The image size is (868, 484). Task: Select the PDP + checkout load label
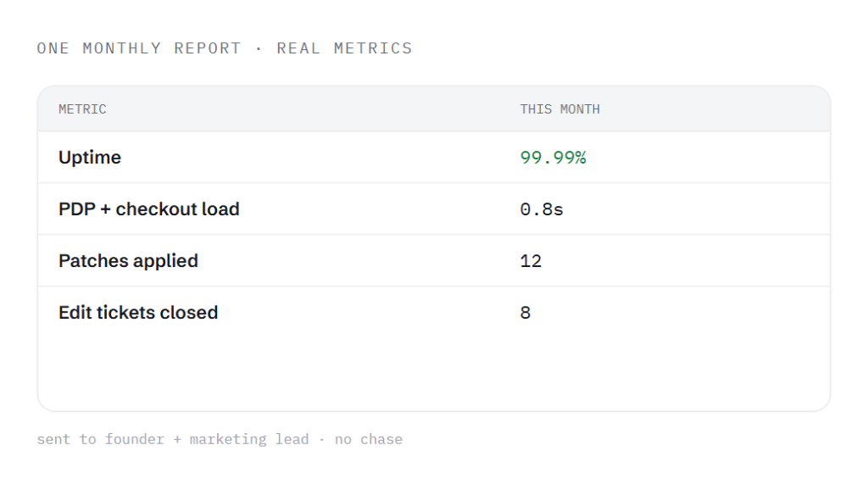point(149,209)
